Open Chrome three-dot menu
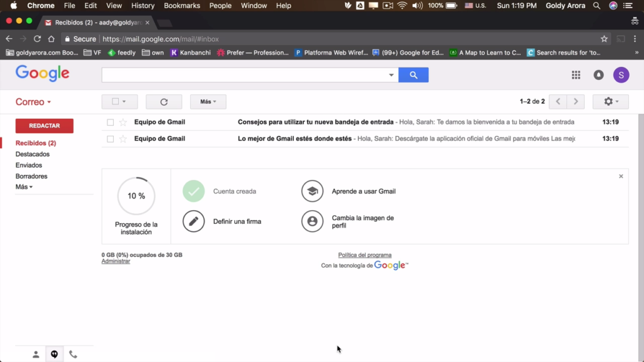This screenshot has width=644, height=362. 635,39
